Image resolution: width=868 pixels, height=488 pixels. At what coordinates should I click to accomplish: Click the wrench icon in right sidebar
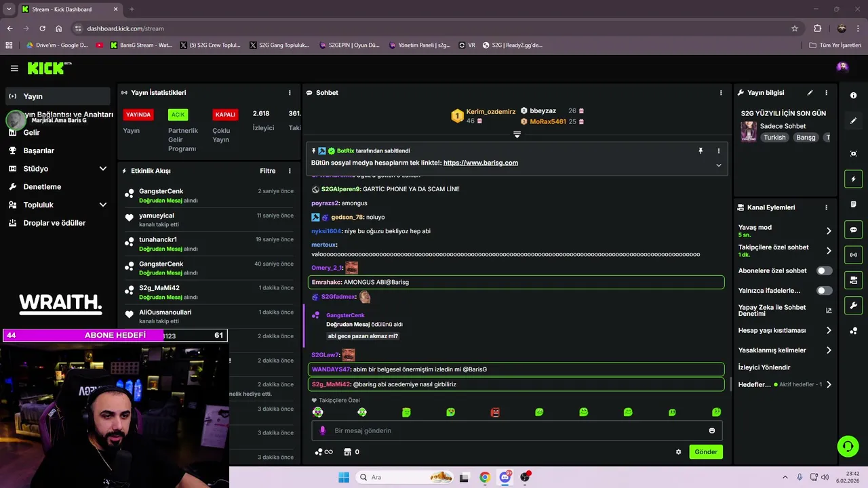853,306
